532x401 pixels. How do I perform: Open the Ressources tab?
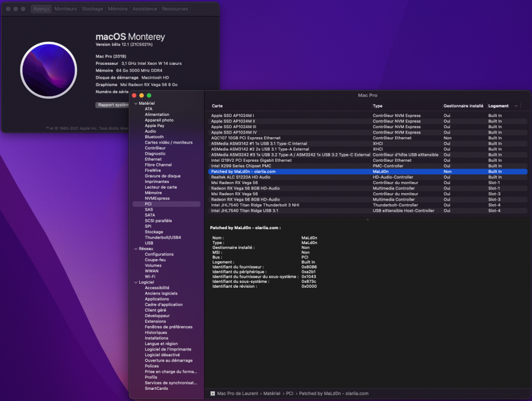pos(174,9)
